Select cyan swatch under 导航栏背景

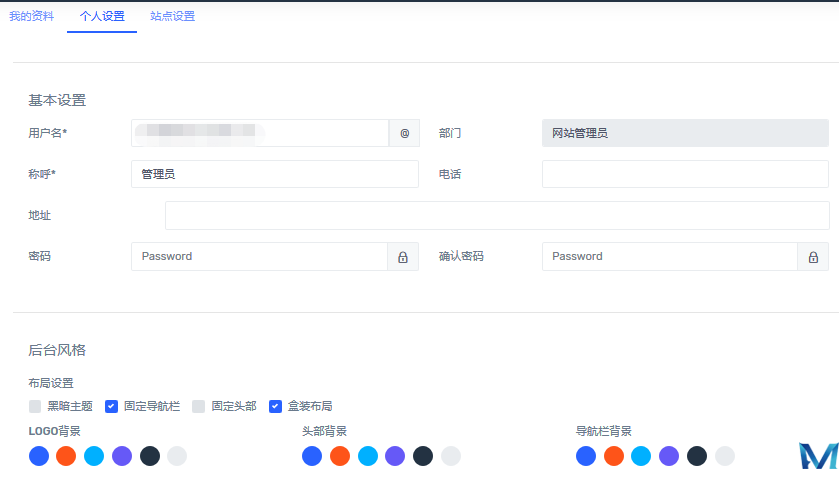click(641, 456)
